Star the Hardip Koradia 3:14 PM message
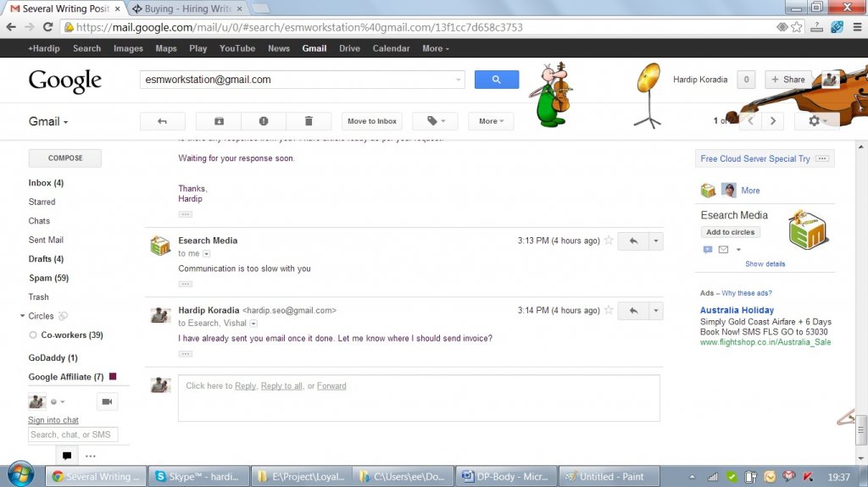The width and height of the screenshot is (868, 487). point(609,310)
